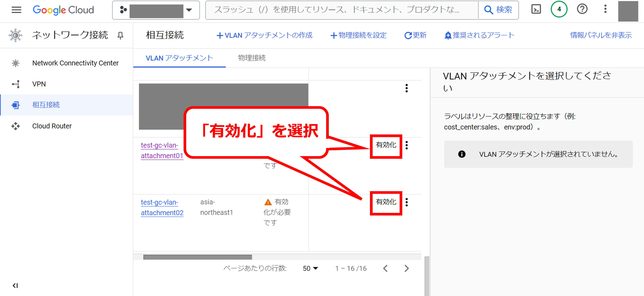Open notifications badge showing 4
Screen dimensions: 644x296
coord(559,9)
